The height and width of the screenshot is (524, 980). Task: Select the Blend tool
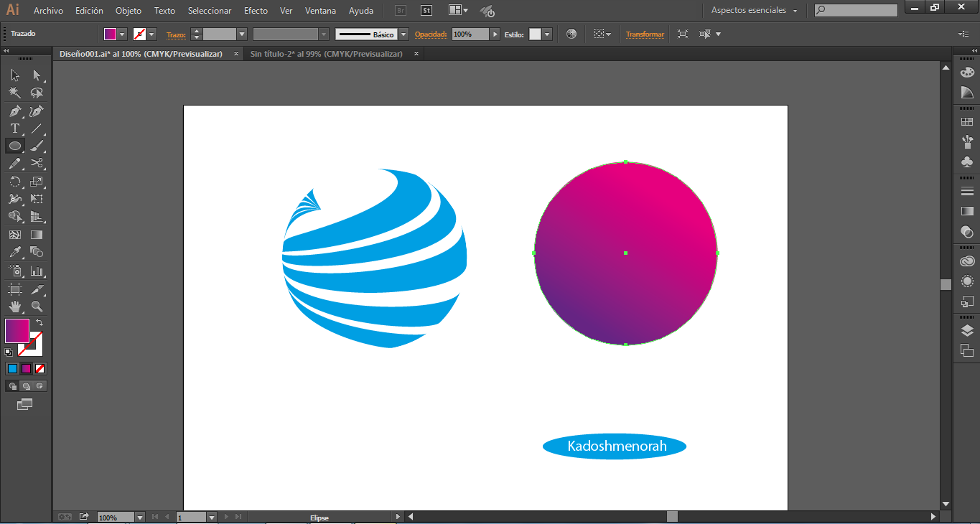(37, 253)
